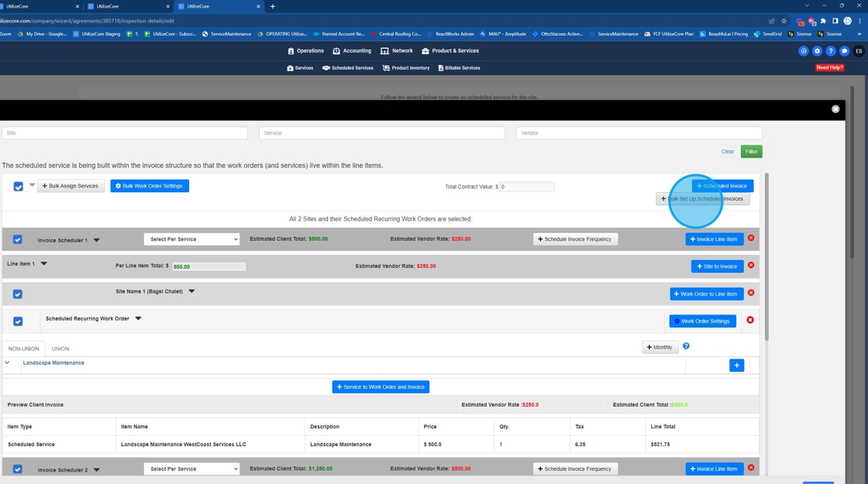Toggle the Site Name 1 (Bagel Chalet) checkbox
Image resolution: width=868 pixels, height=484 pixels.
[x=18, y=294]
